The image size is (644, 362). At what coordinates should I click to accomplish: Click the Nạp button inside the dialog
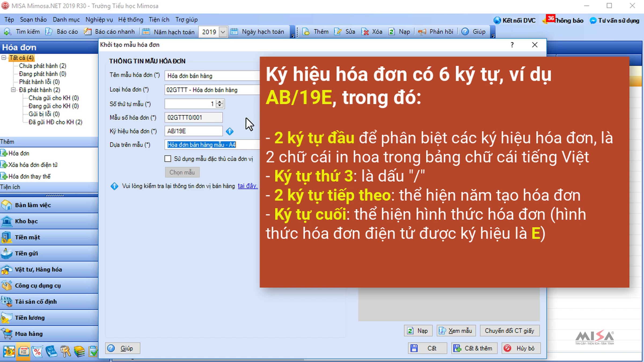(418, 331)
